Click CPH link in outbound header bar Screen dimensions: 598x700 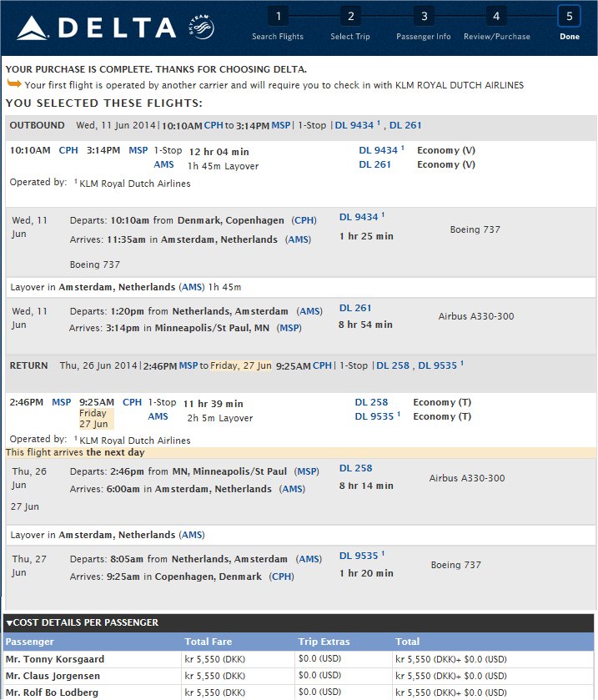(214, 125)
